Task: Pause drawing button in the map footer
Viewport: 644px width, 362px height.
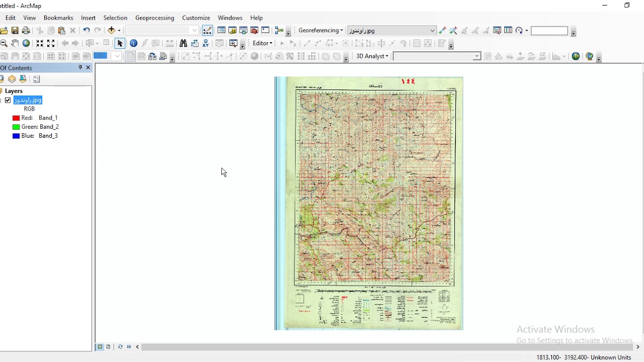Action: point(129,347)
